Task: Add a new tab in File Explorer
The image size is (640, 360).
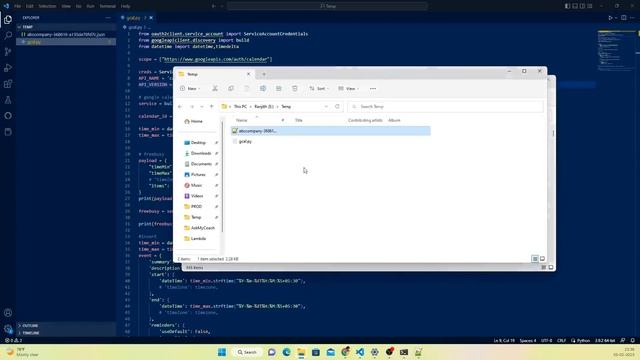Action: click(x=264, y=74)
